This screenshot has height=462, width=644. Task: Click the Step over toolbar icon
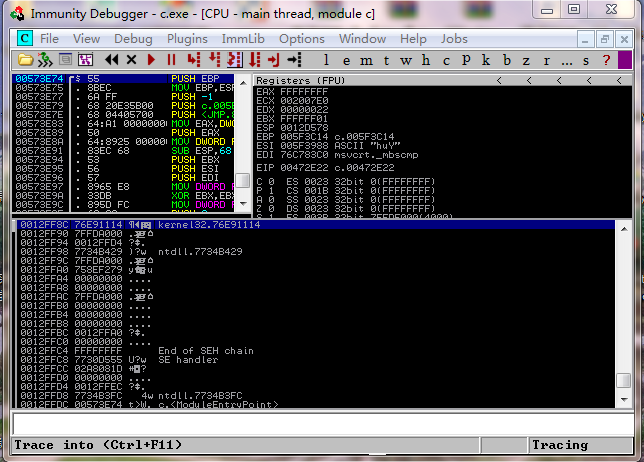pos(214,60)
